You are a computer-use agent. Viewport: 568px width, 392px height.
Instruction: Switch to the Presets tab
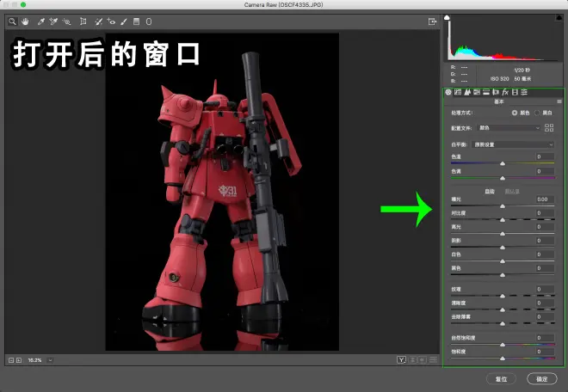coord(524,92)
